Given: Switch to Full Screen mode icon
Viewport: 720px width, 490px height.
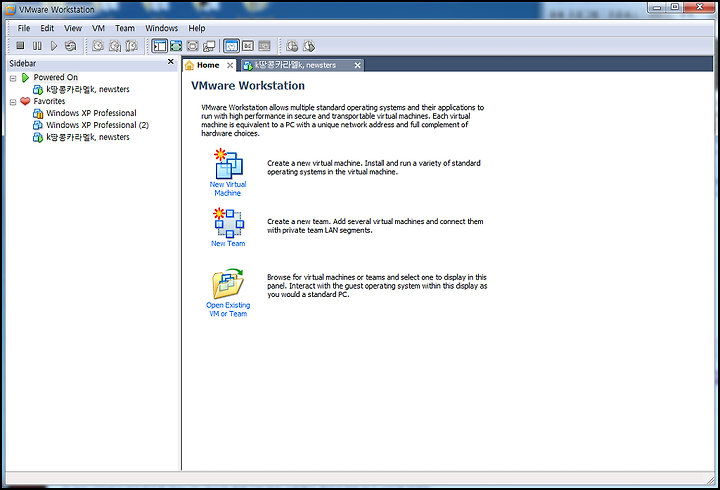Looking at the screenshot, I should click(176, 45).
